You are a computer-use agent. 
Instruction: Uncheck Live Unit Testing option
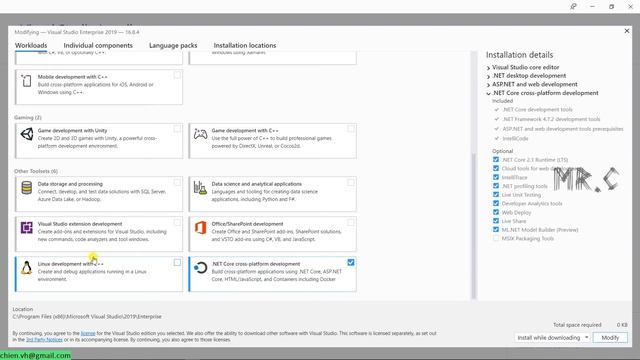tap(496, 195)
